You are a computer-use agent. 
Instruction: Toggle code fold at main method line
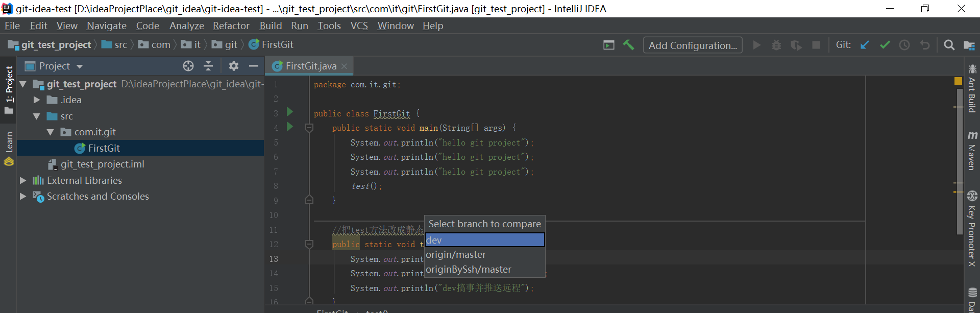[309, 128]
